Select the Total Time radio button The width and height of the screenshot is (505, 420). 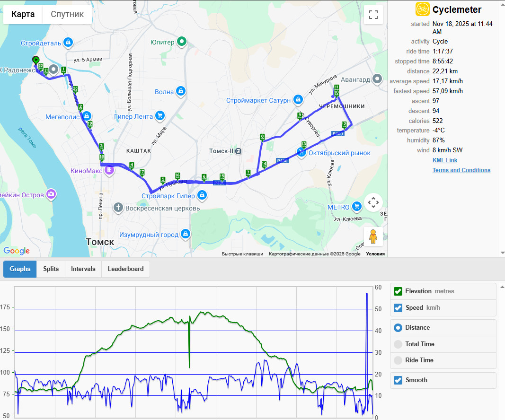click(x=398, y=344)
